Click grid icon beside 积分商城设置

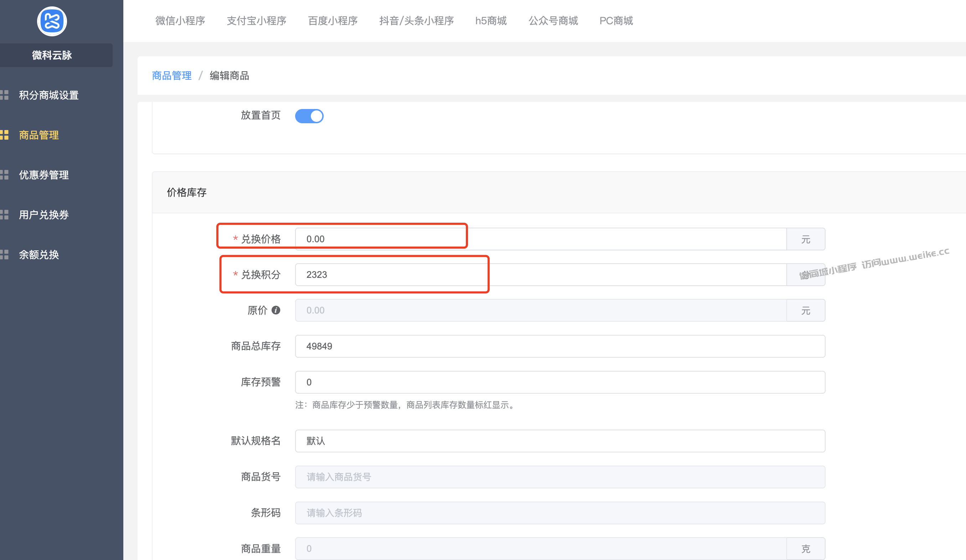4,95
